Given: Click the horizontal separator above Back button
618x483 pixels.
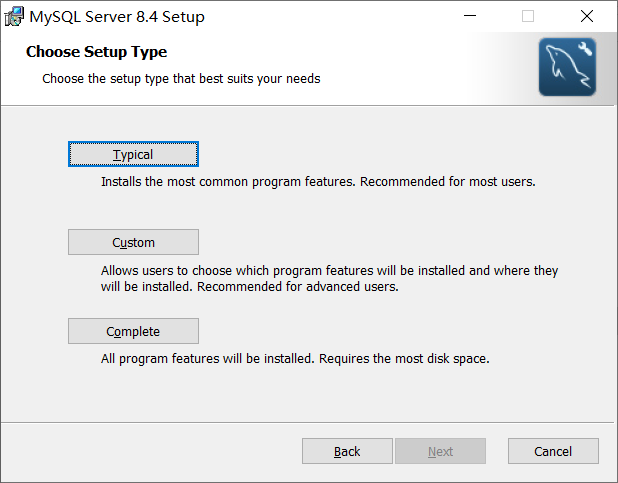Looking at the screenshot, I should point(309,421).
